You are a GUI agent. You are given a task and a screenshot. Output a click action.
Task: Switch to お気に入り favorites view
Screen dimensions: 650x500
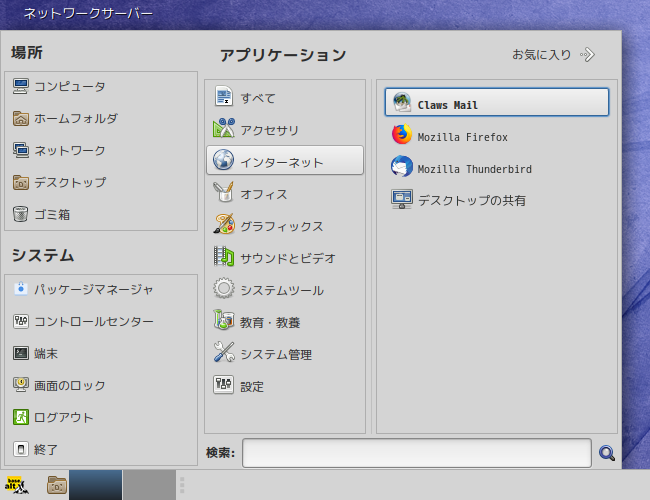(553, 55)
